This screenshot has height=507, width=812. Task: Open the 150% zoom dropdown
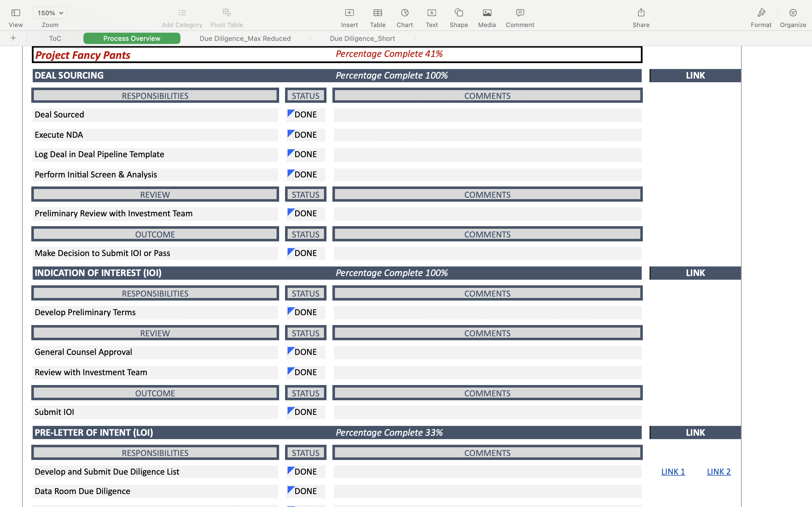tap(50, 13)
